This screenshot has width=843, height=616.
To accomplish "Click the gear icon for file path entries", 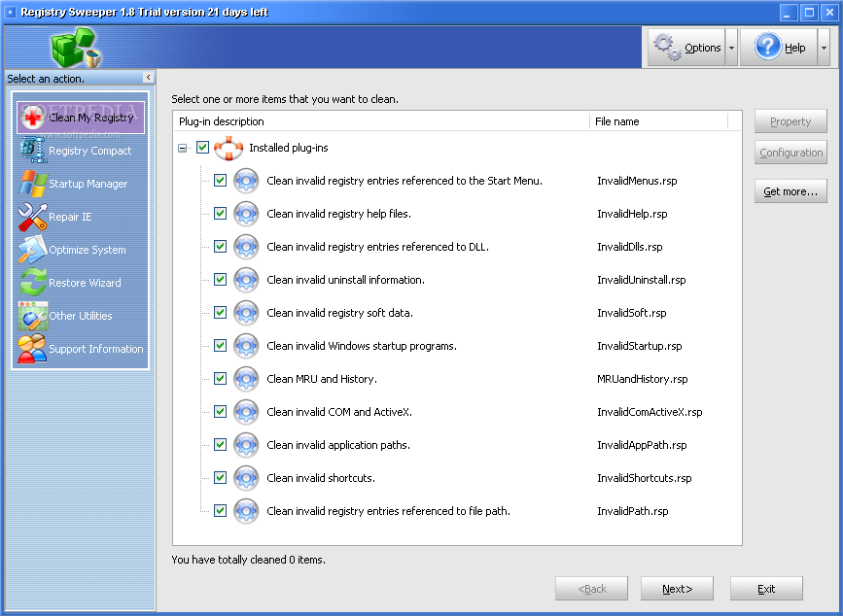I will [246, 511].
